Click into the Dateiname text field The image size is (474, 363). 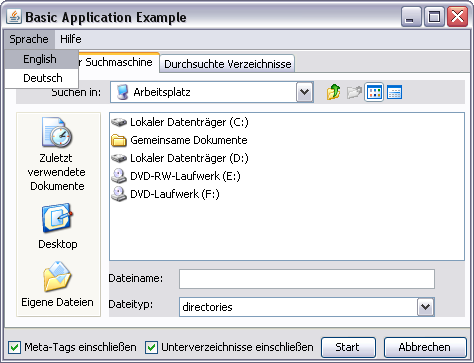[x=307, y=279]
